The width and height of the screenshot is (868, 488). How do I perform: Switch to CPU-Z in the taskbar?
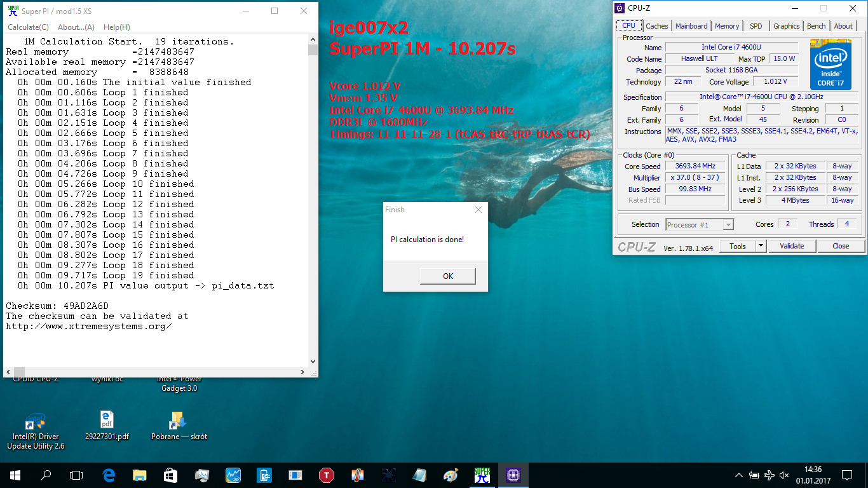[x=513, y=475]
